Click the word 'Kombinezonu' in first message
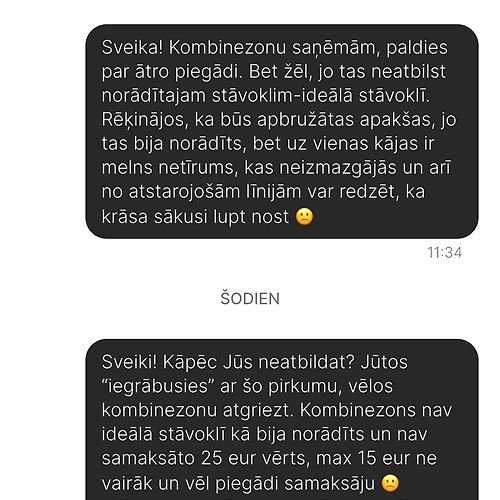The image size is (500, 500). (x=227, y=48)
